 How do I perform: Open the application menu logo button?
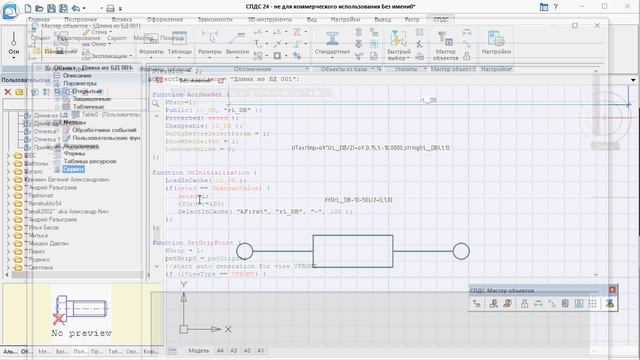point(10,10)
